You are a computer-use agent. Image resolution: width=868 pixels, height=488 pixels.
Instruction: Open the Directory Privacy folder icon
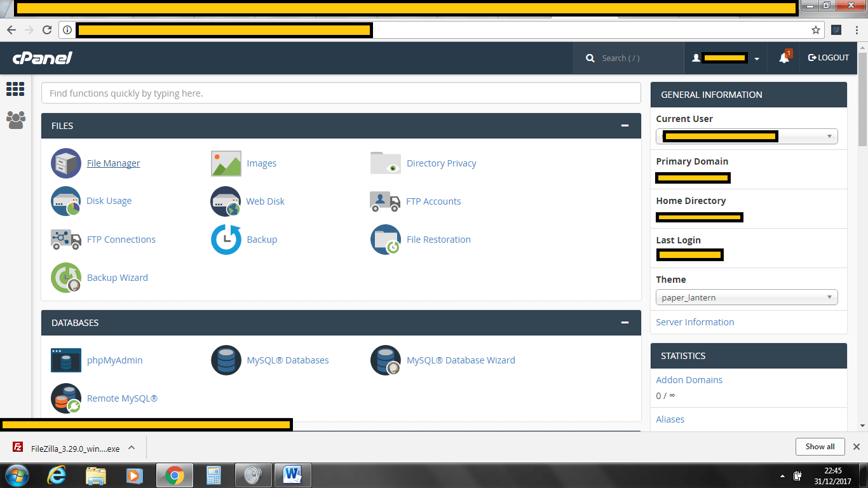coord(385,163)
